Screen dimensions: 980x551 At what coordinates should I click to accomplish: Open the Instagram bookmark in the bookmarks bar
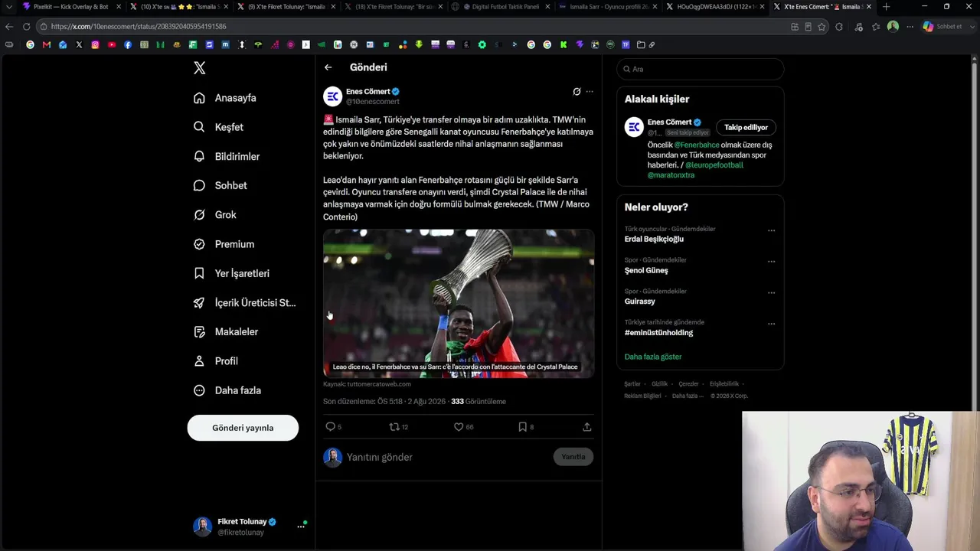[x=95, y=44]
